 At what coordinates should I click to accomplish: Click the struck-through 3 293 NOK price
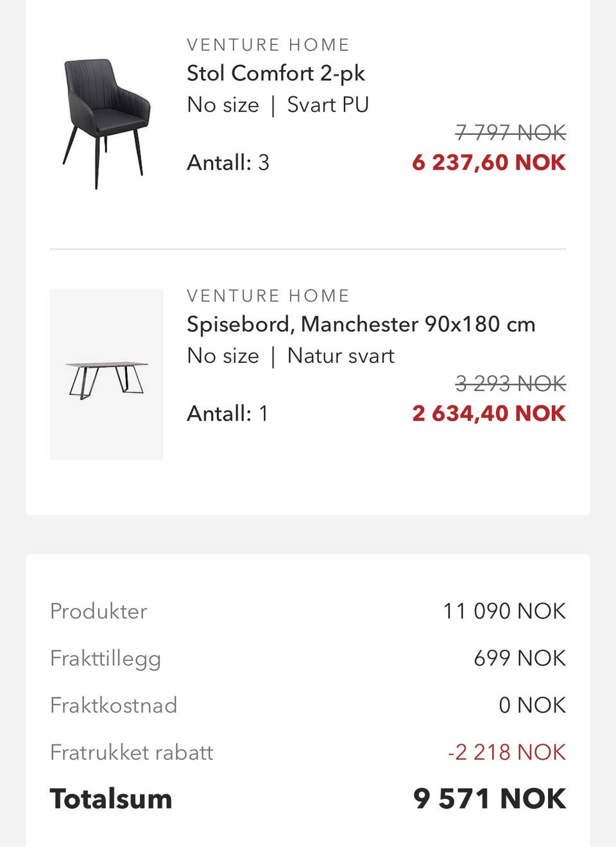tap(511, 384)
